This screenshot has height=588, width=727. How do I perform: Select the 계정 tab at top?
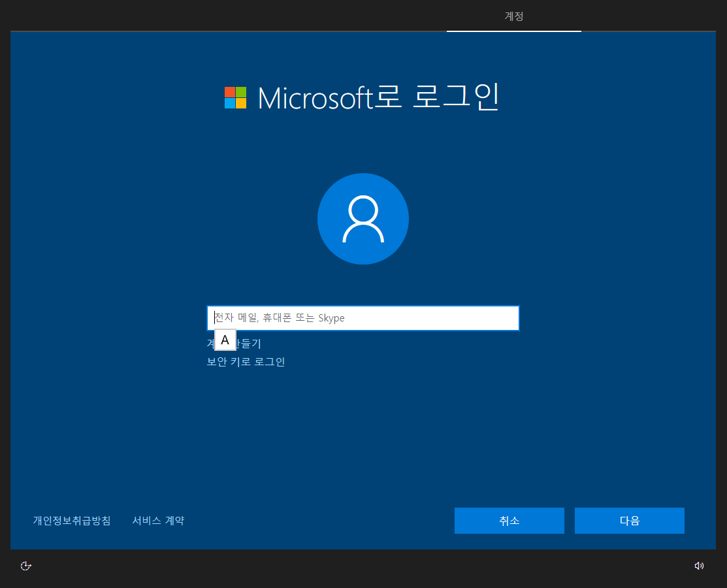click(x=513, y=16)
